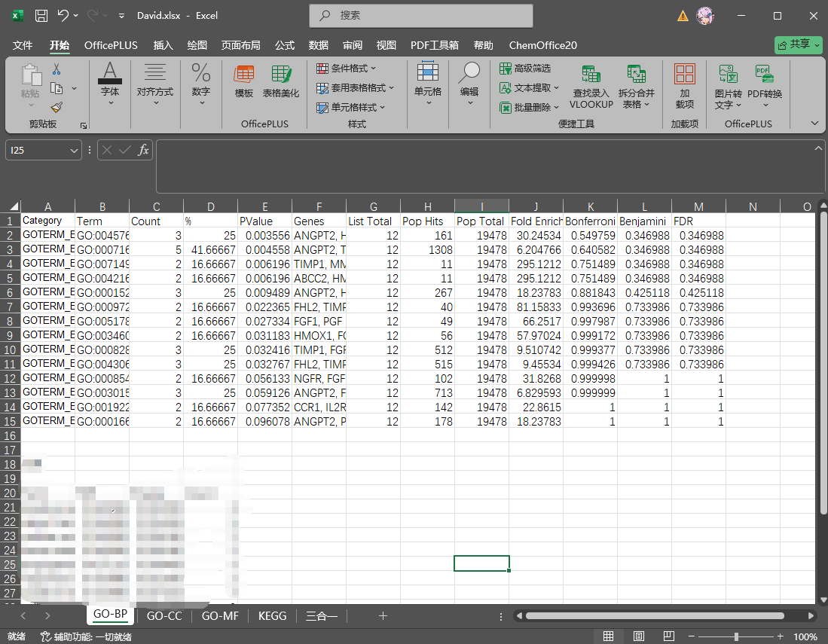Screen dimensions: 828x644
Task: Switch to the KEGG sheet tab
Action: coord(272,615)
